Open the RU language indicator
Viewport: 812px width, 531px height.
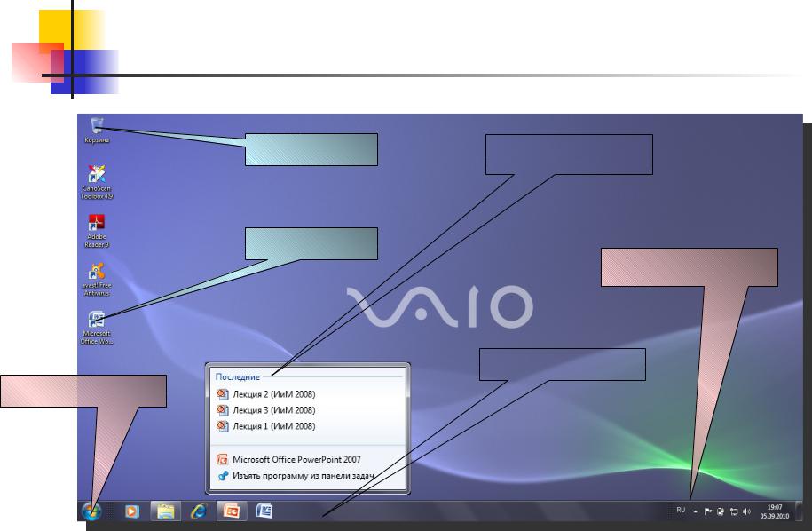click(681, 511)
